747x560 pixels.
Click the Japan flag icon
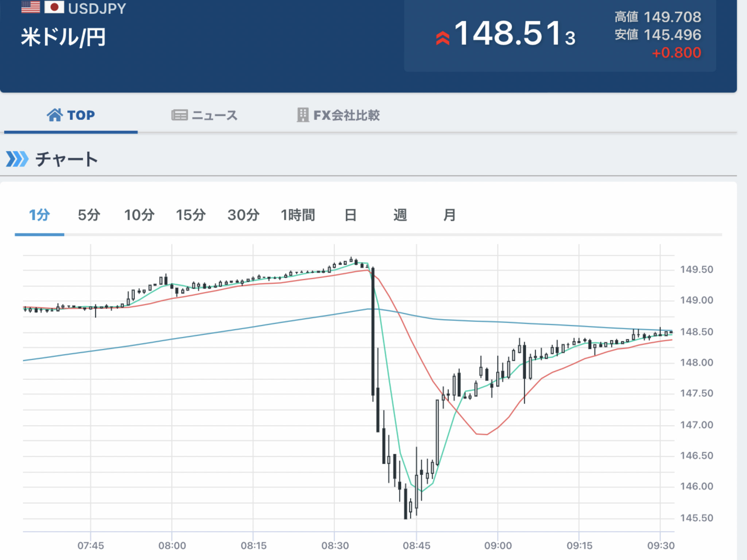pyautogui.click(x=54, y=7)
